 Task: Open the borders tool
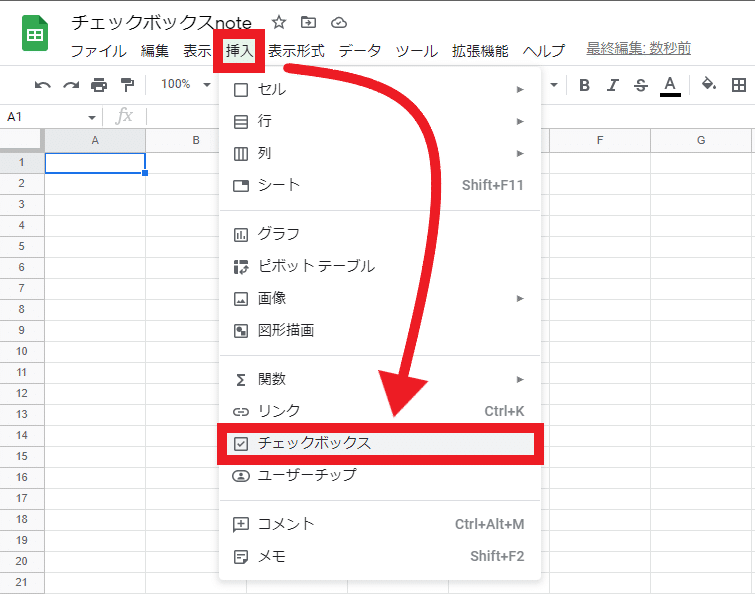[x=739, y=85]
